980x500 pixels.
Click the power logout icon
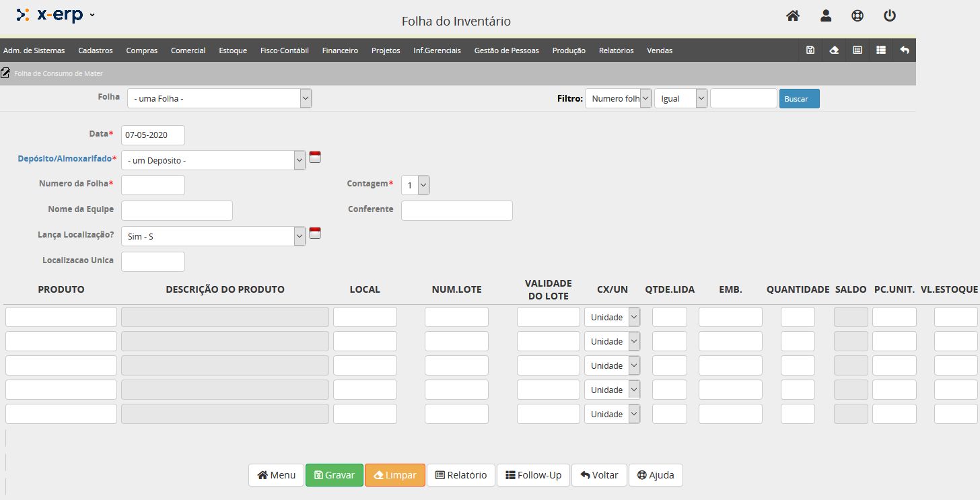tap(890, 15)
